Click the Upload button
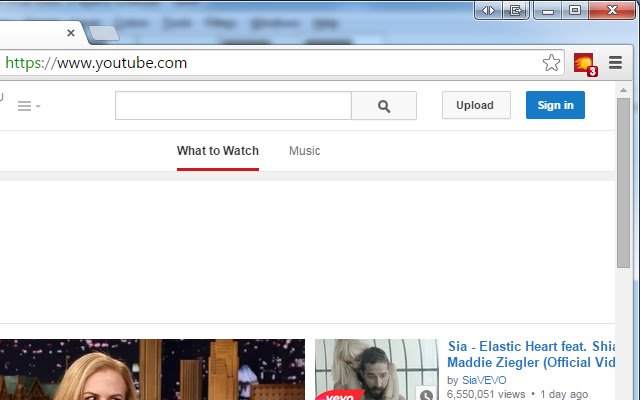This screenshot has width=640, height=400. 476,105
